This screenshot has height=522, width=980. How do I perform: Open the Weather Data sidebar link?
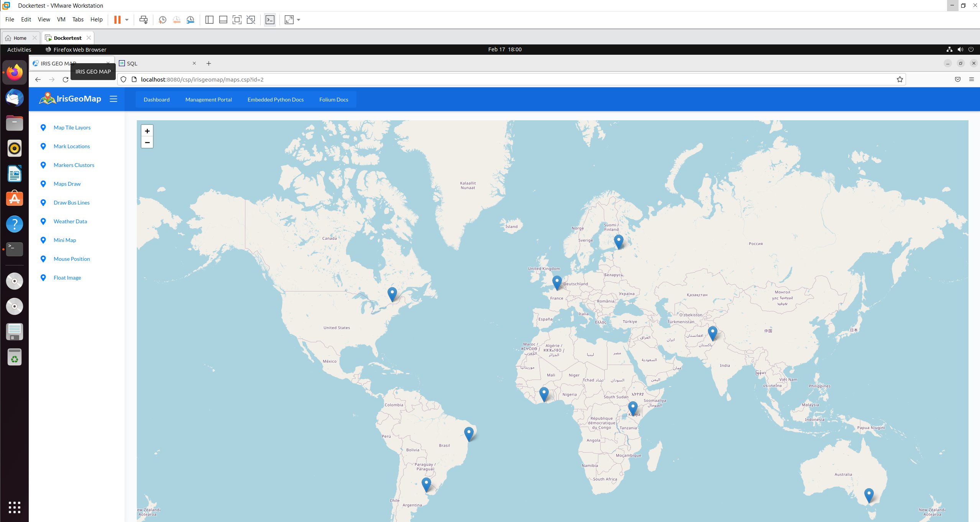click(x=70, y=221)
